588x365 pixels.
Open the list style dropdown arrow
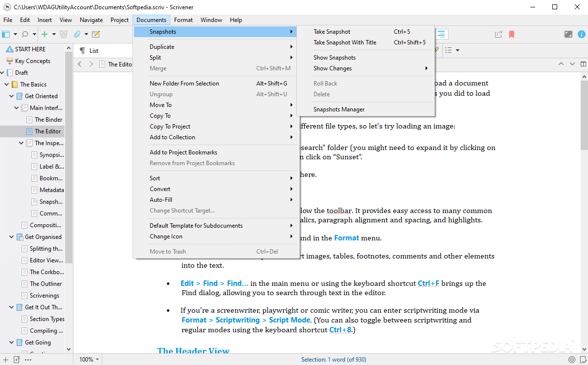pos(457,50)
